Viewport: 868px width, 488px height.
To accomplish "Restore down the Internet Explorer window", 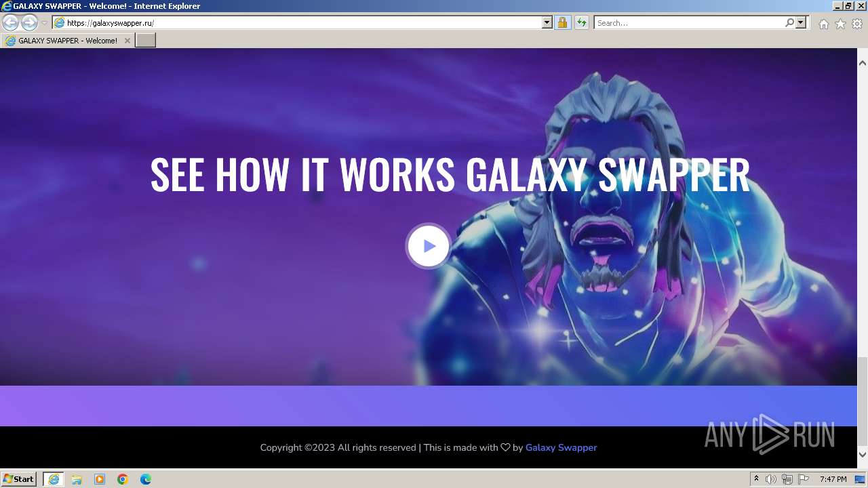I will coord(848,6).
